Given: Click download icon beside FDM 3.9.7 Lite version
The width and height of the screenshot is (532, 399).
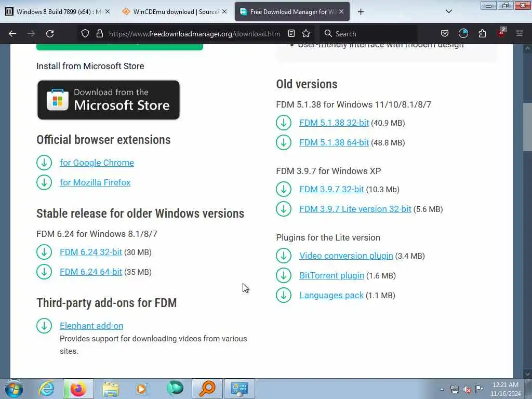Looking at the screenshot, I should [284, 209].
